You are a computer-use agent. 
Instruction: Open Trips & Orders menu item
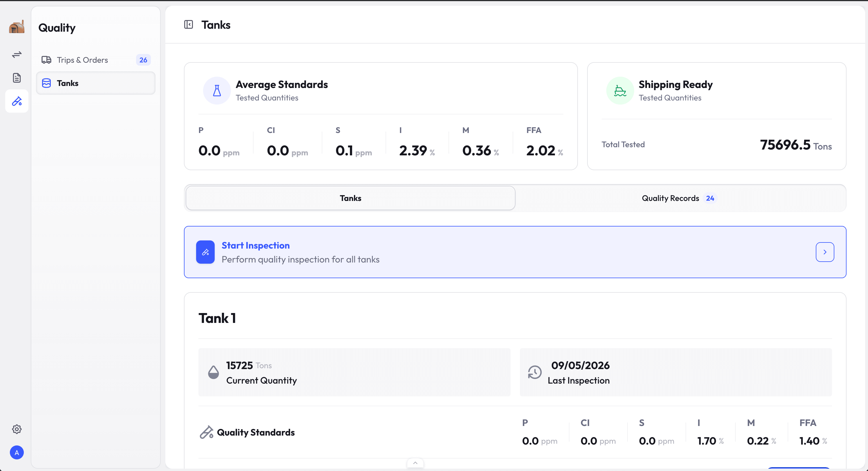coord(96,60)
